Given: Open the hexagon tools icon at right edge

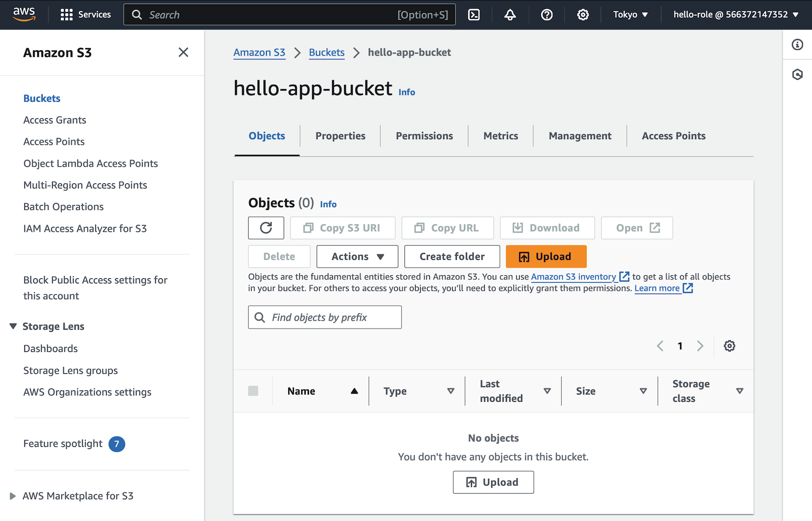Looking at the screenshot, I should click(797, 75).
